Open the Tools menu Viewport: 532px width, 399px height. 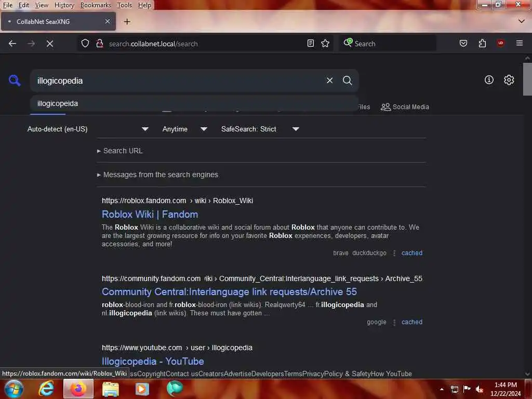[125, 5]
